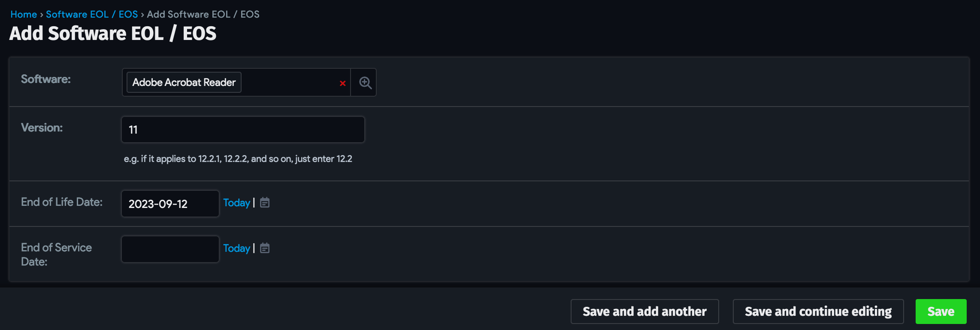This screenshot has height=330, width=980.
Task: Click the green Save button
Action: coord(941,312)
